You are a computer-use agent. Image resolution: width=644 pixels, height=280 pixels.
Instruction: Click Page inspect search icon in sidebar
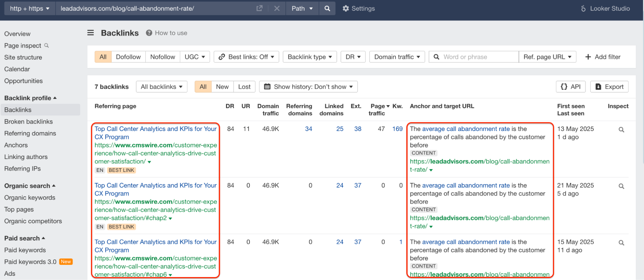tap(46, 45)
